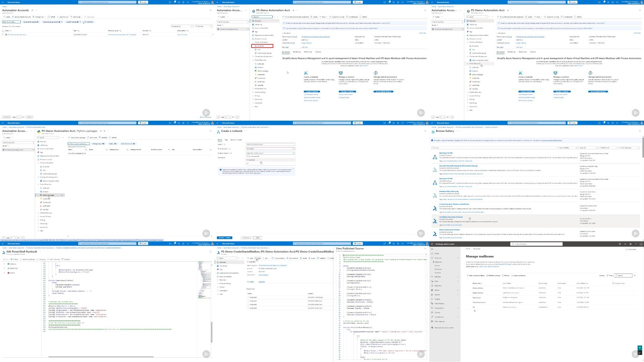644x362 pixels.
Task: Click PowerShell icon beside List Deleted Automation Runbook
Action: 435,221
